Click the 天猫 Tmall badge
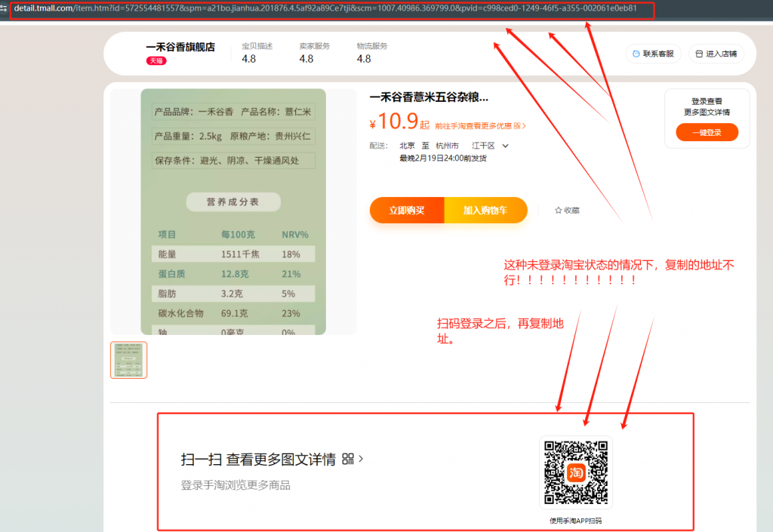773x532 pixels. (x=156, y=60)
